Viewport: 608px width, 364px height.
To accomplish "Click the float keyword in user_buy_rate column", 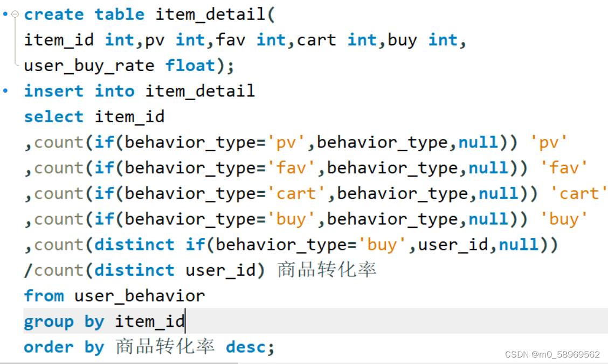I will [190, 65].
